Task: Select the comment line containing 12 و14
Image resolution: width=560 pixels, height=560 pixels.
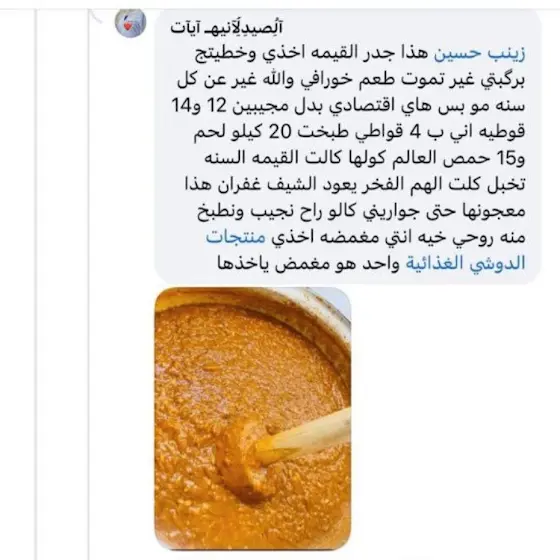Action: coord(348,106)
